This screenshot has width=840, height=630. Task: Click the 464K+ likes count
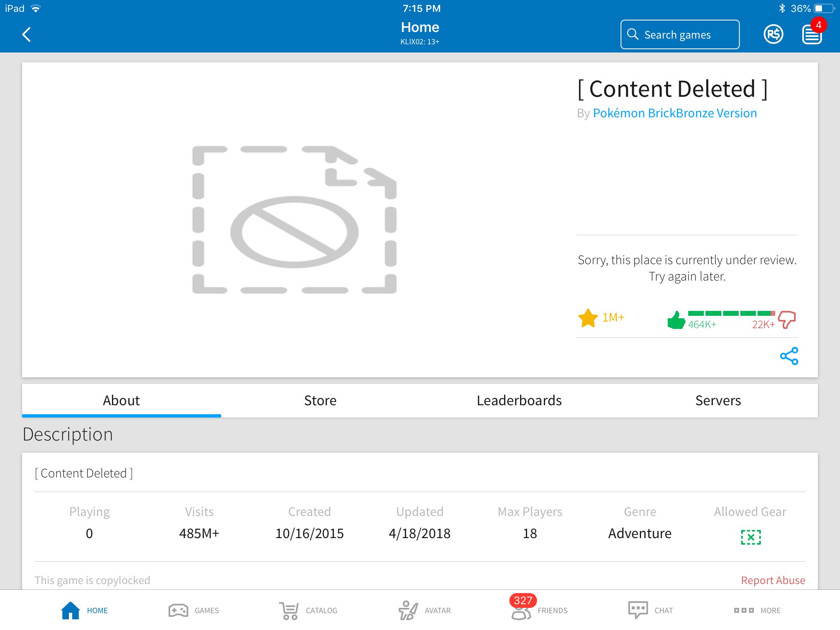point(702,324)
